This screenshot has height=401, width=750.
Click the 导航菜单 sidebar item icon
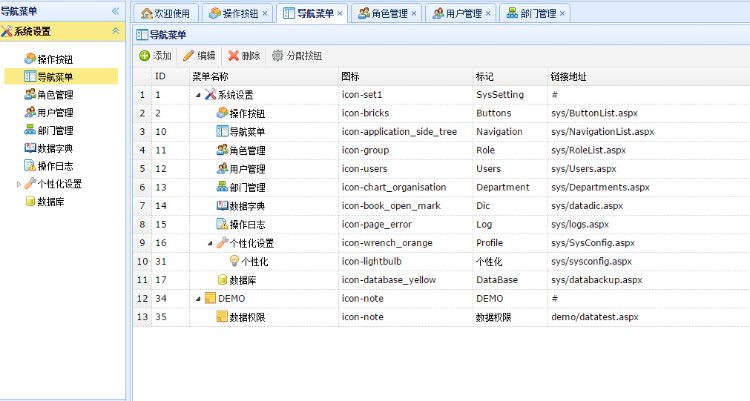coord(30,76)
